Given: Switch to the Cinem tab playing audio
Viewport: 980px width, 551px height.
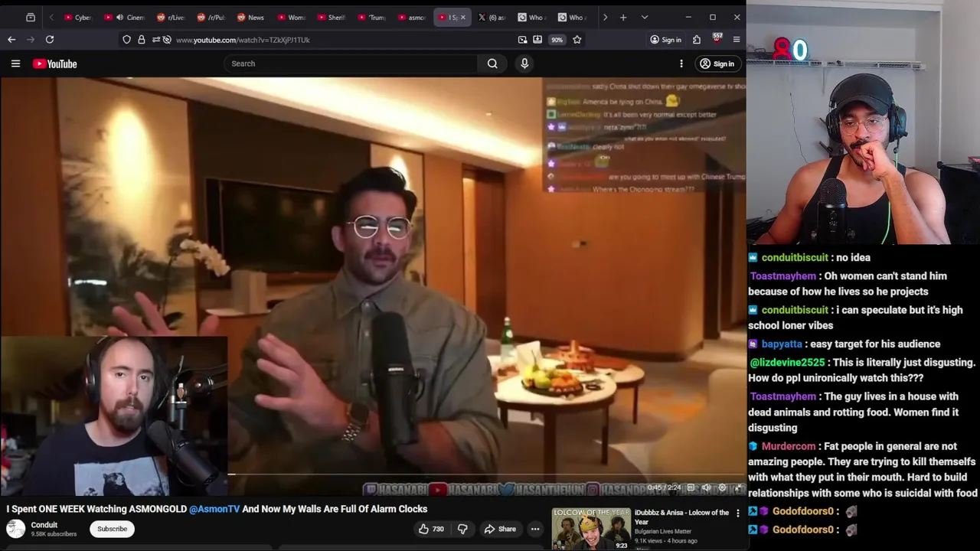Looking at the screenshot, I should click(x=126, y=17).
